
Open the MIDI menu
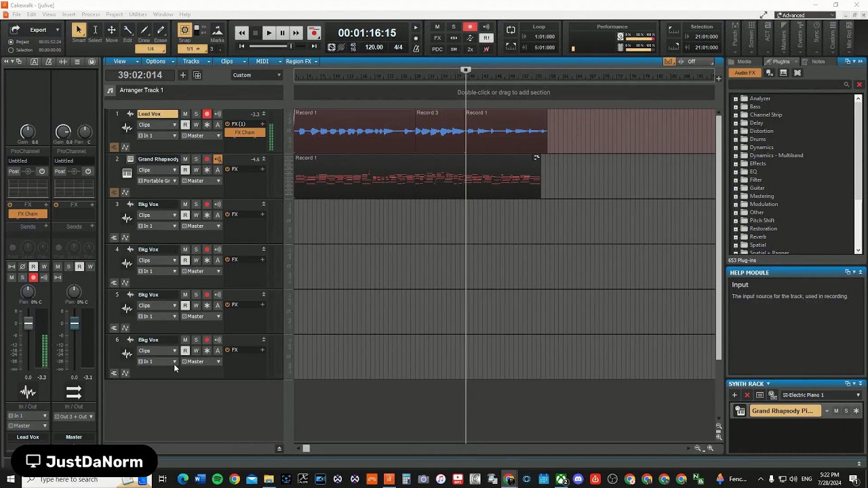point(265,61)
